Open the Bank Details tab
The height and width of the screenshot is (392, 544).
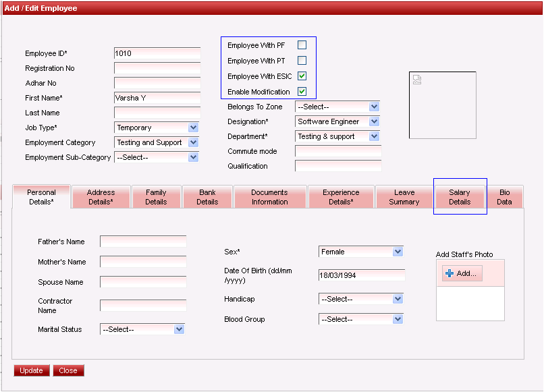[x=207, y=197]
